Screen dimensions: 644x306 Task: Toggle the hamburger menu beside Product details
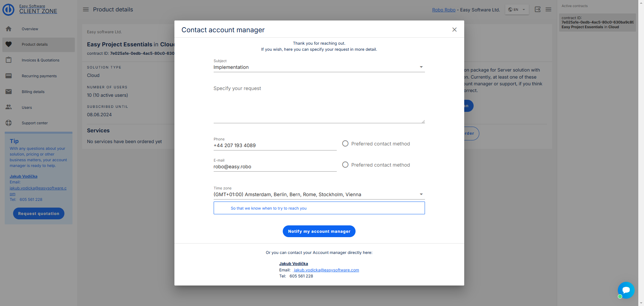pos(86,9)
